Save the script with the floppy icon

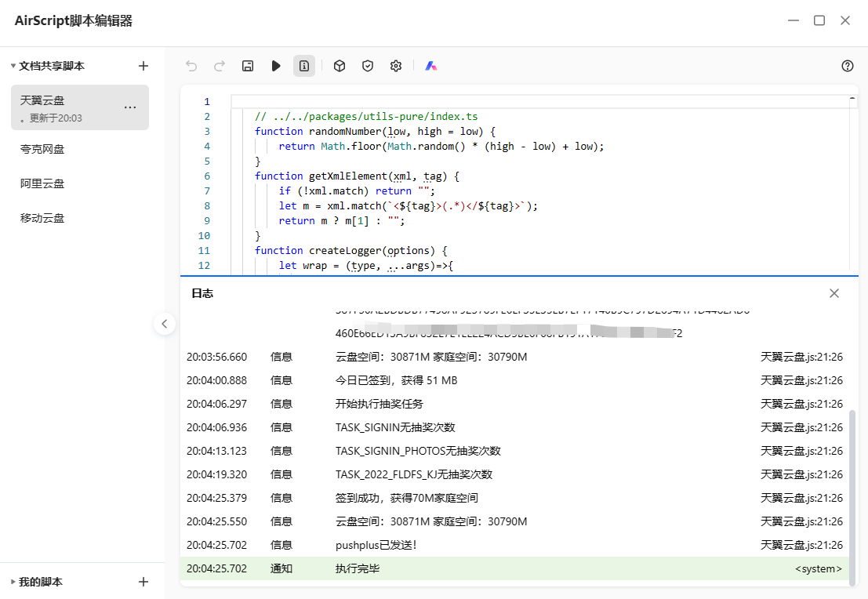click(x=248, y=66)
